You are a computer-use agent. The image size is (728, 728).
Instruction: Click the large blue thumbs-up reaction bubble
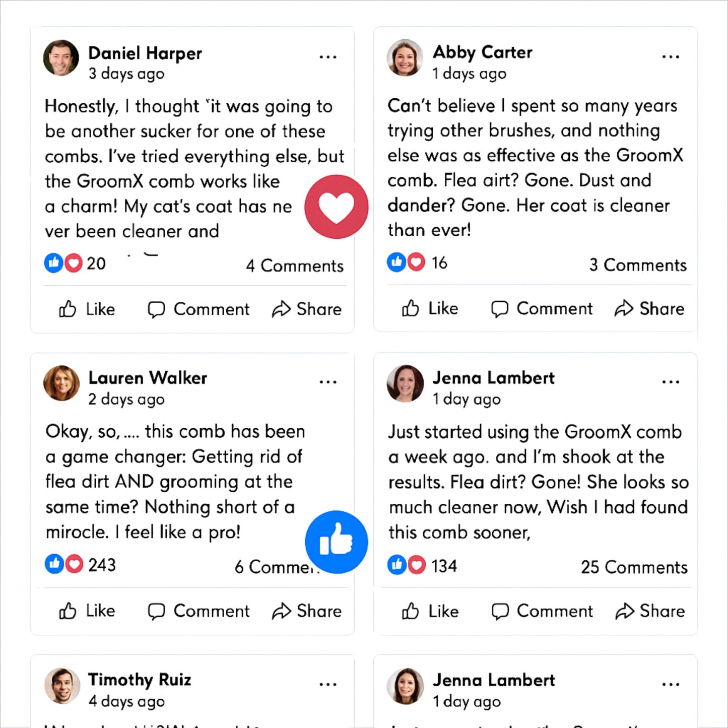coord(336,542)
